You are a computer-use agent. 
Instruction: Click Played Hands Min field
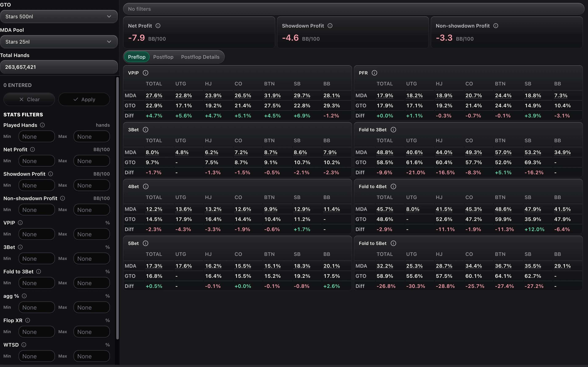[x=37, y=136]
